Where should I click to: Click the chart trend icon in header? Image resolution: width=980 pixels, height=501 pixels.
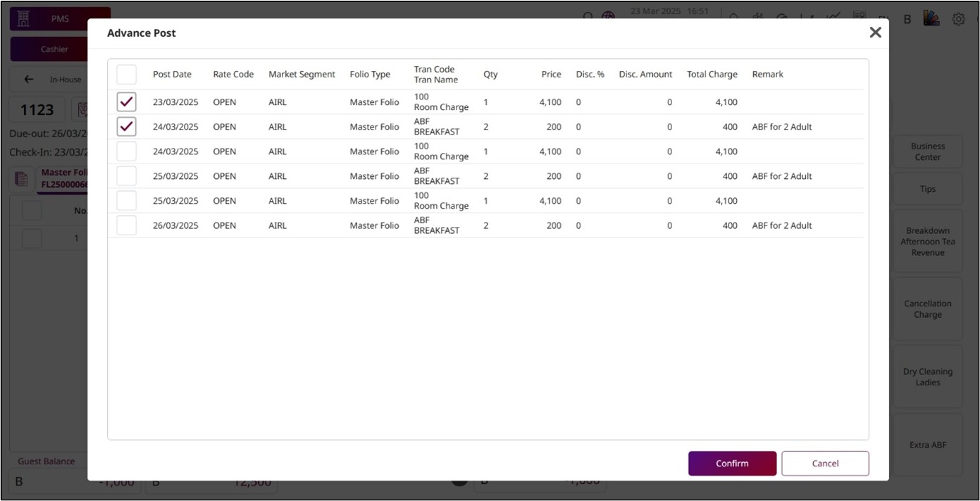(833, 17)
